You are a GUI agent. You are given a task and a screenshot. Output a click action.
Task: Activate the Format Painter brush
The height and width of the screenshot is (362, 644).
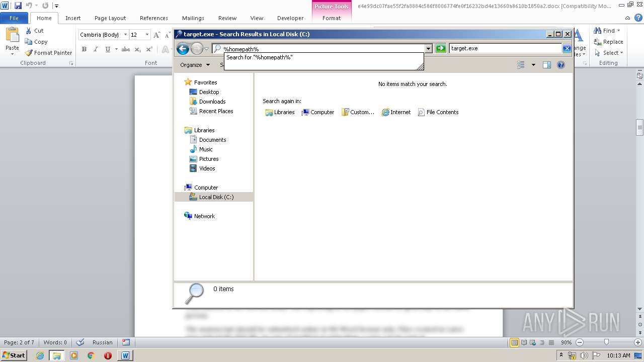(x=29, y=53)
